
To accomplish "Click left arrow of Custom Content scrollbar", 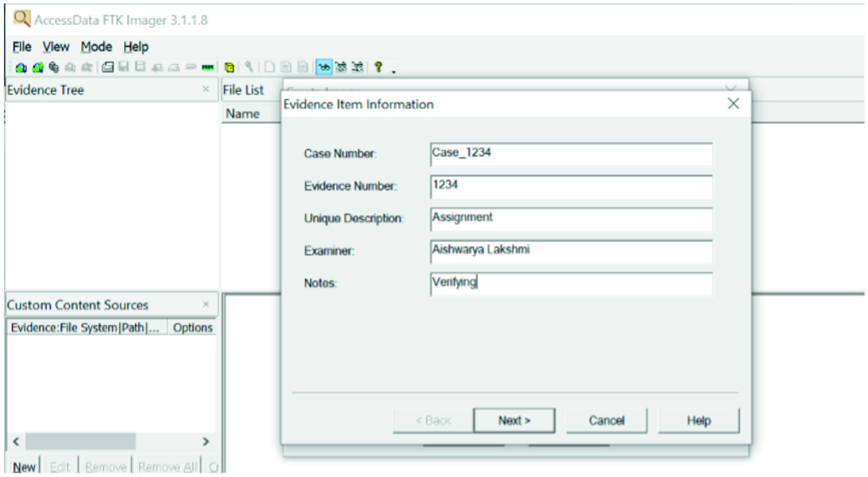I will (x=16, y=441).
